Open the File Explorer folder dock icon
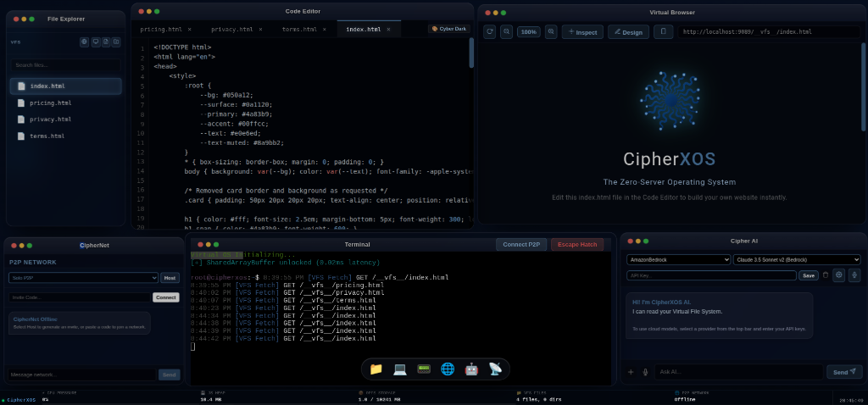The height and width of the screenshot is (405, 868). pyautogui.click(x=376, y=369)
